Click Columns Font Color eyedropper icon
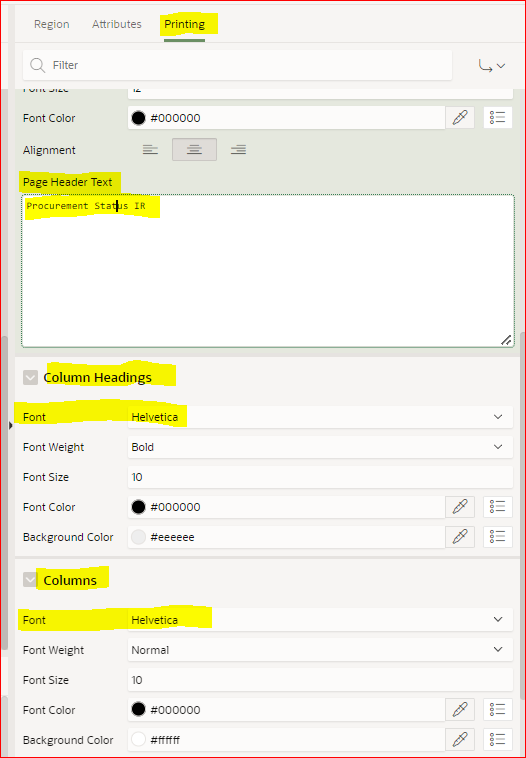526x758 pixels. (x=460, y=709)
